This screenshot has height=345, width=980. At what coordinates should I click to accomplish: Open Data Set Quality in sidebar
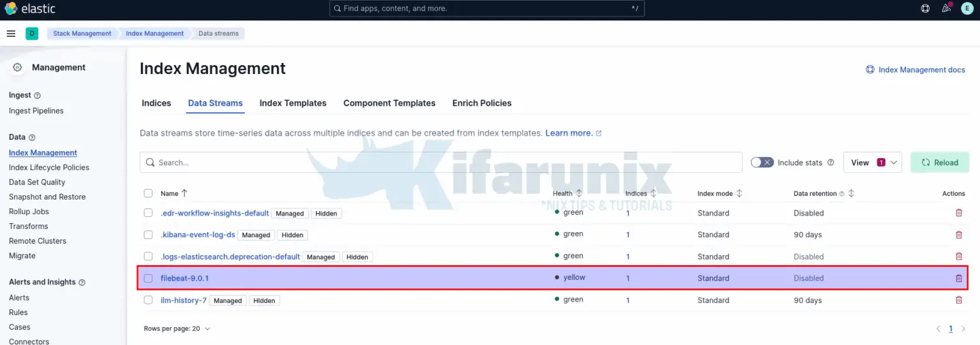37,182
